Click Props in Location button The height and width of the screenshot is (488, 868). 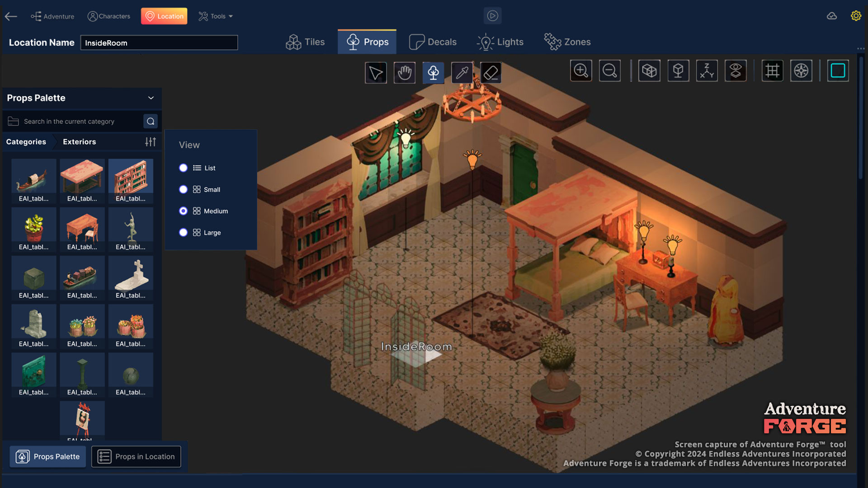[x=136, y=456]
